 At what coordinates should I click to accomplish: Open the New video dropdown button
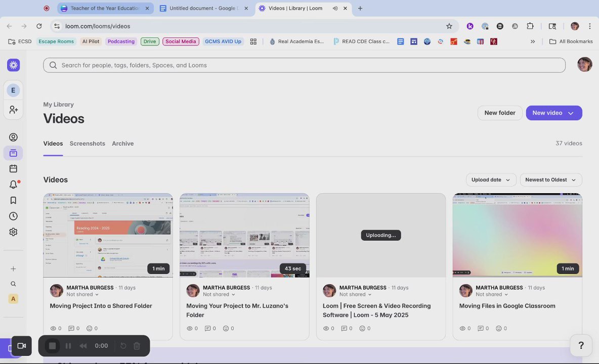click(x=553, y=113)
